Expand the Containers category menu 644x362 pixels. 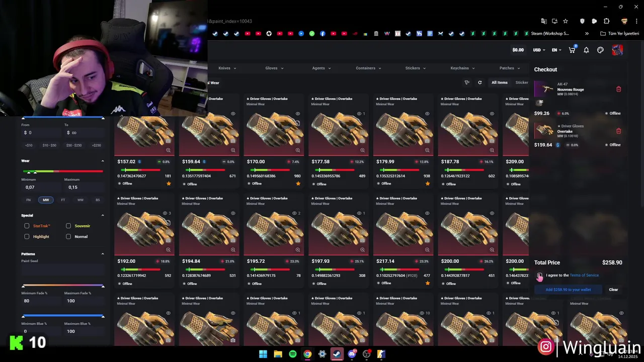368,68
